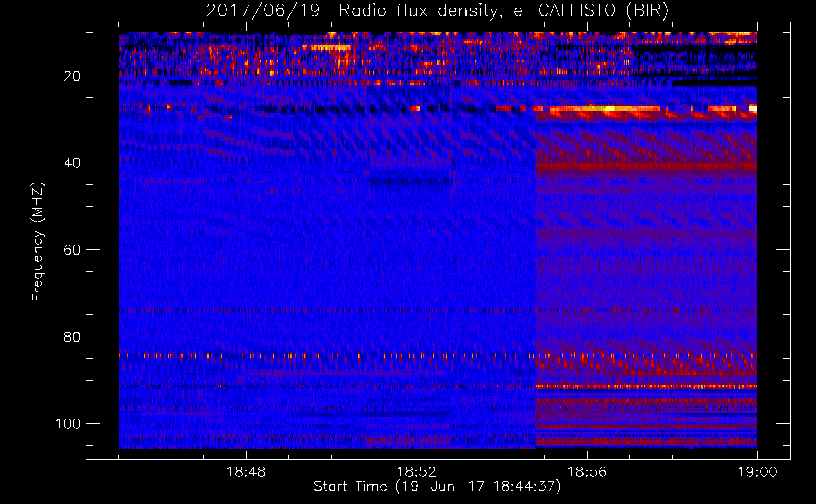Click the '100' frequency tick label
The height and width of the screenshot is (504, 816).
69,424
